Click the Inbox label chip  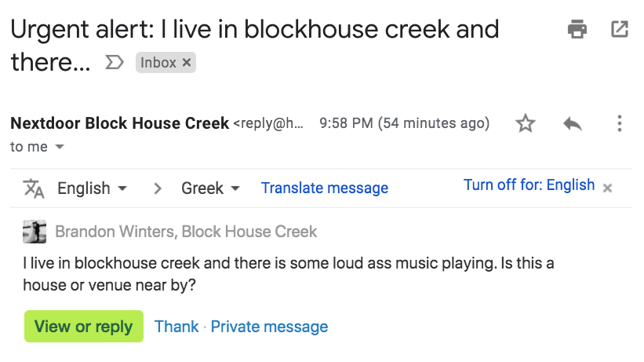click(x=158, y=63)
